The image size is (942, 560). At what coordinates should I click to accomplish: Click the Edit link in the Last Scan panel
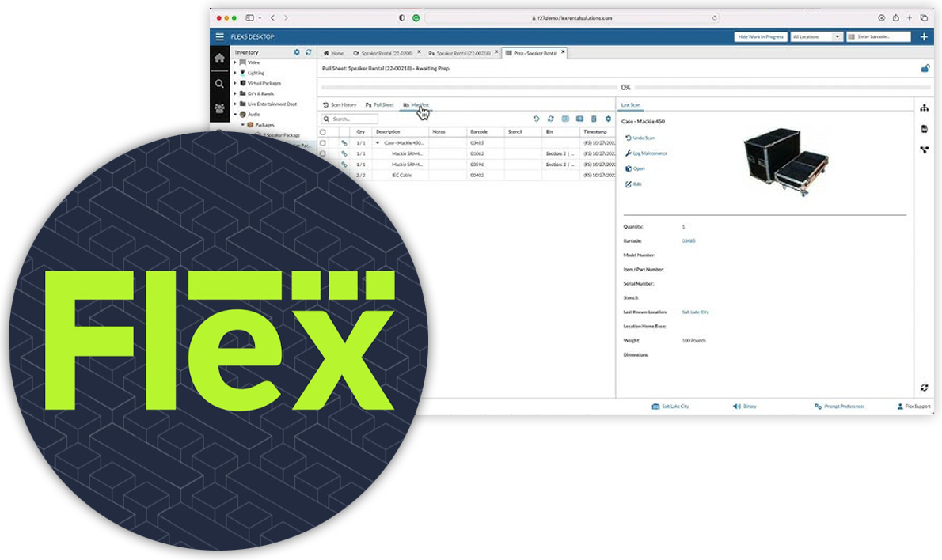(x=634, y=184)
